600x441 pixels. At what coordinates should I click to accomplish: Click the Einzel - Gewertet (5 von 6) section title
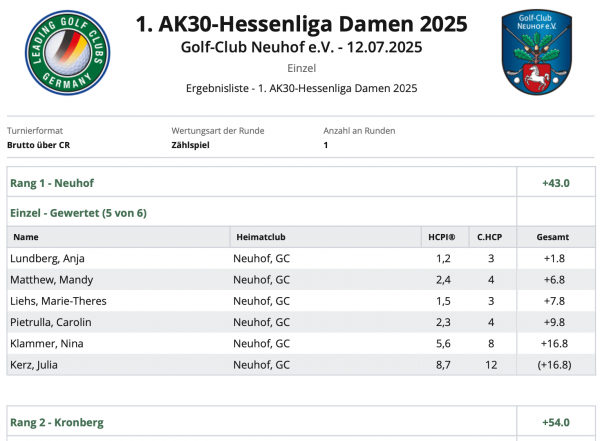pos(78,213)
